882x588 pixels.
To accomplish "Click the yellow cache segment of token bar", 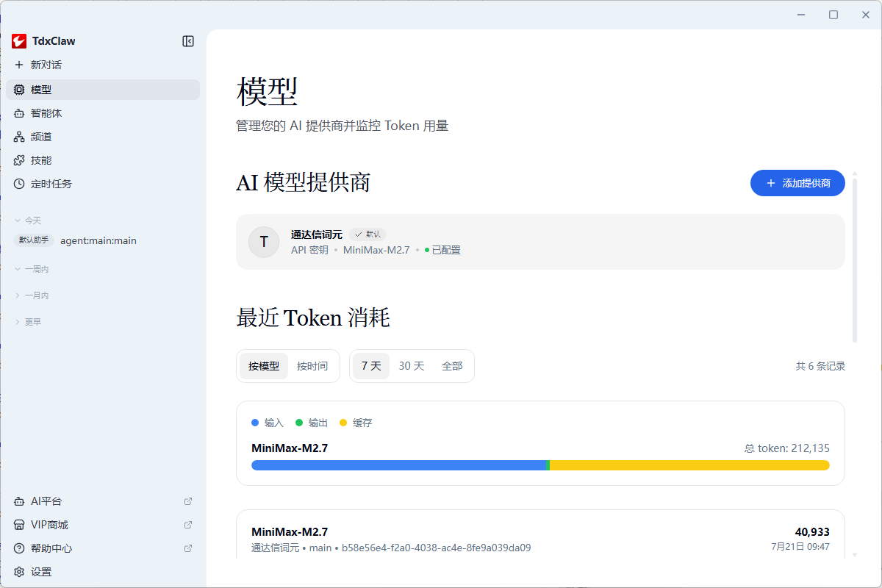I will (689, 465).
